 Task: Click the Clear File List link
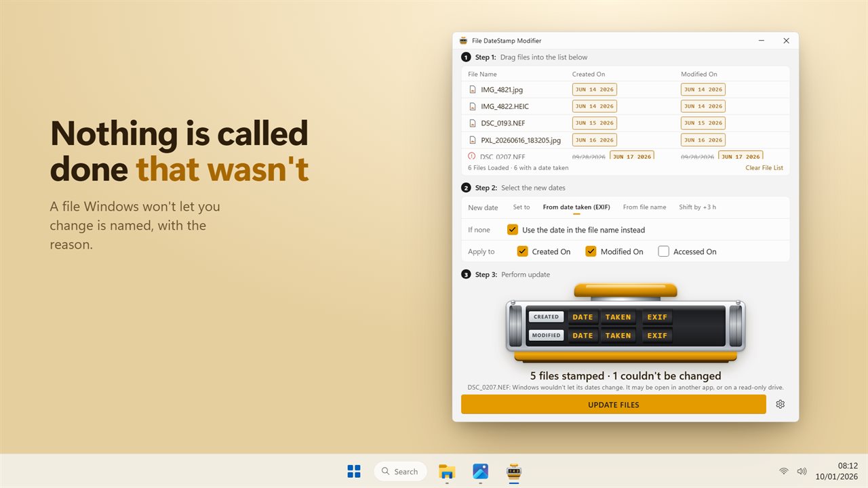[x=764, y=168]
